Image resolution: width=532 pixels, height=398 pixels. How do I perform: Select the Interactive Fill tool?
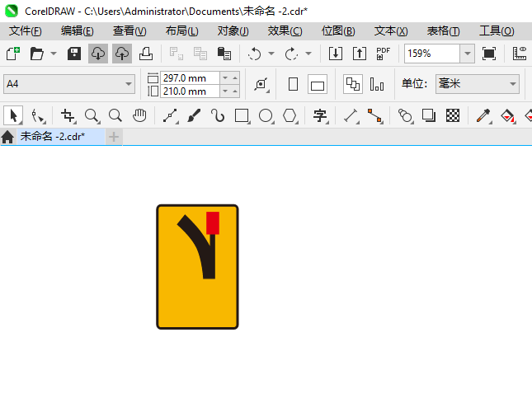507,115
